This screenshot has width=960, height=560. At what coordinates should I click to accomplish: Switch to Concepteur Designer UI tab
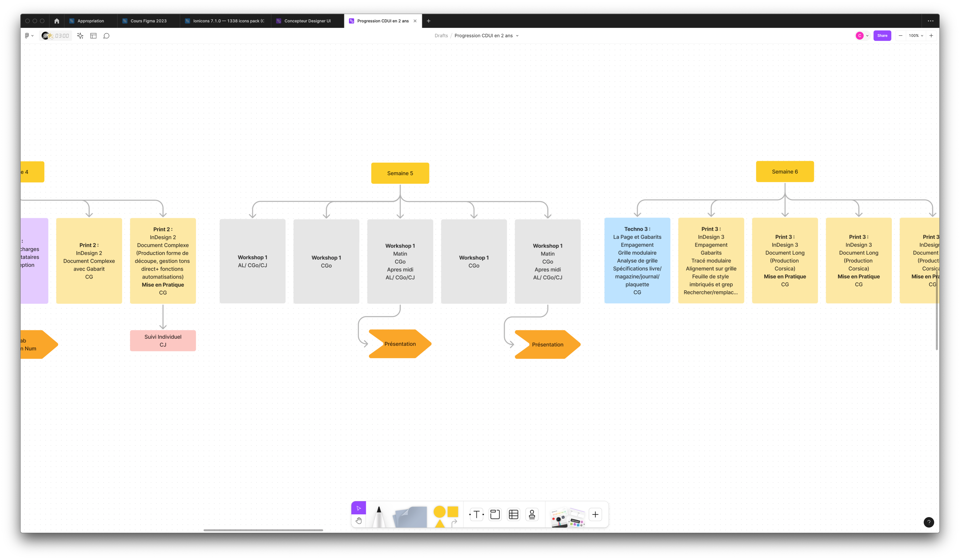(307, 21)
